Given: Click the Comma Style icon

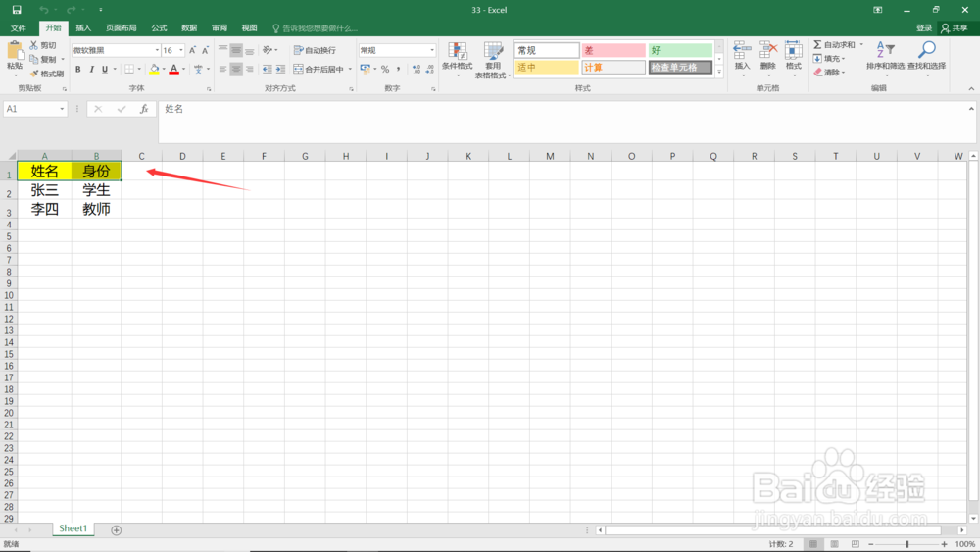Looking at the screenshot, I should [398, 69].
